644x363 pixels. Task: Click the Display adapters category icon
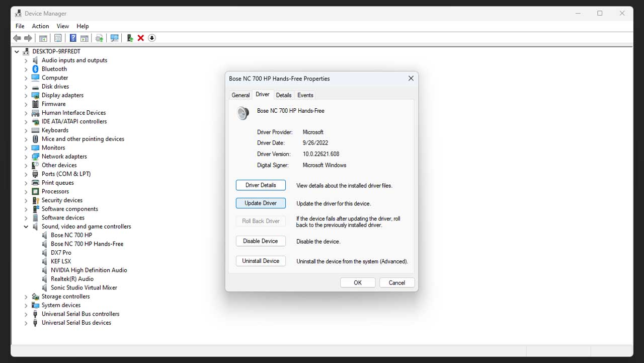35,95
